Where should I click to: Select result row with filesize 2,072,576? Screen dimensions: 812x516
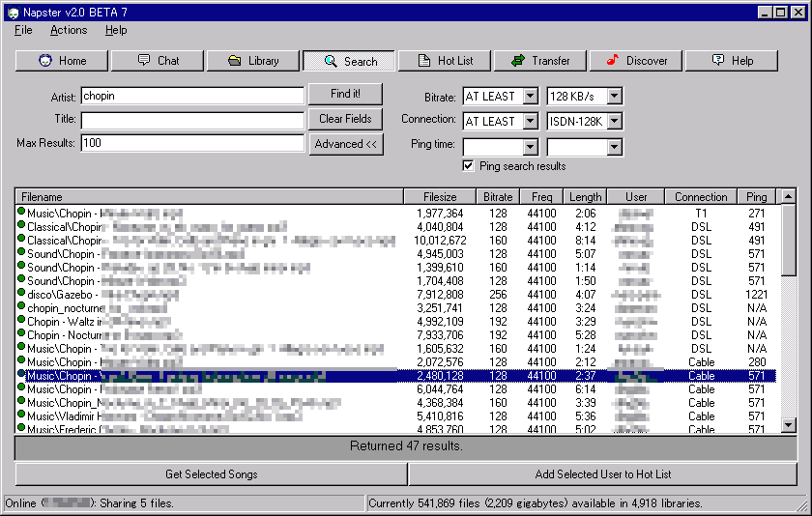(396, 362)
